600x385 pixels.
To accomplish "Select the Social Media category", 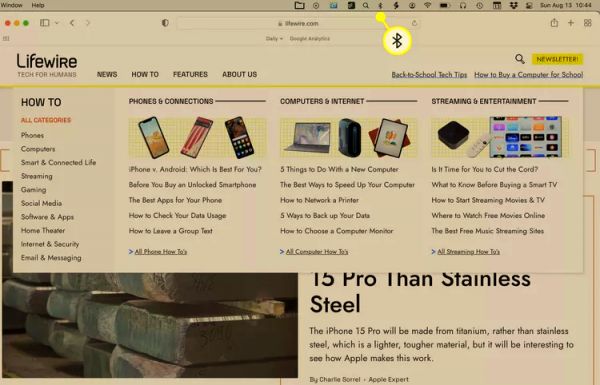I will pyautogui.click(x=41, y=203).
